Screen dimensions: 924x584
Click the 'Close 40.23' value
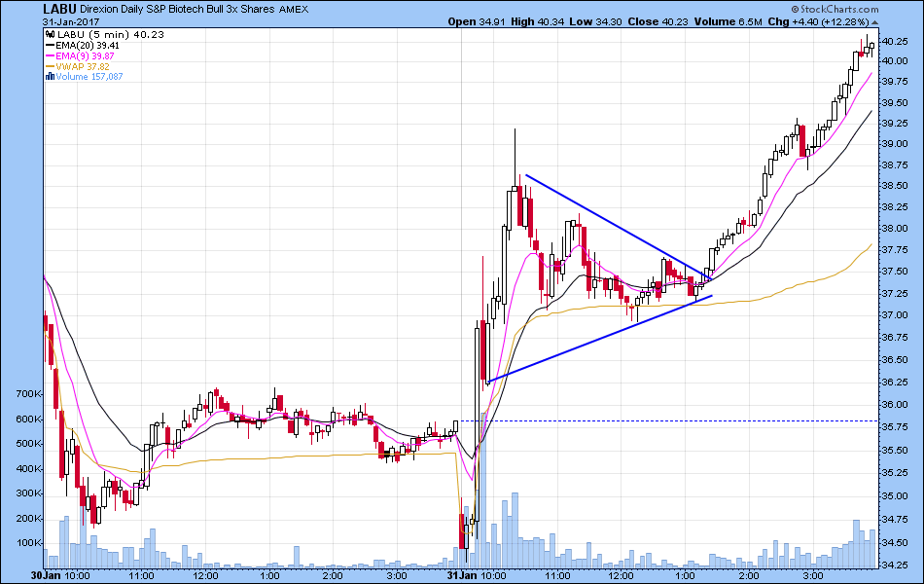[x=657, y=21]
